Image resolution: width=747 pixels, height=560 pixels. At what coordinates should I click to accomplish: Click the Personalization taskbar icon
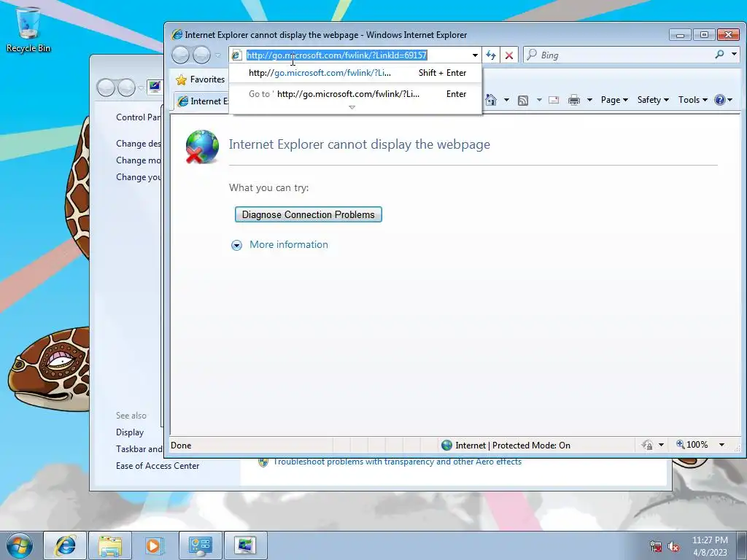(245, 545)
